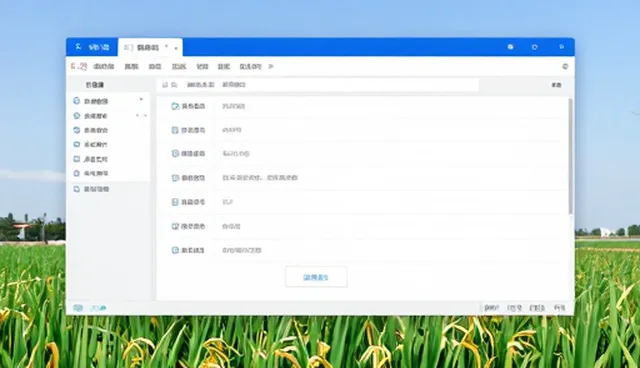
Task: Expand the arrows on the second sidebar item
Action: coord(141,115)
